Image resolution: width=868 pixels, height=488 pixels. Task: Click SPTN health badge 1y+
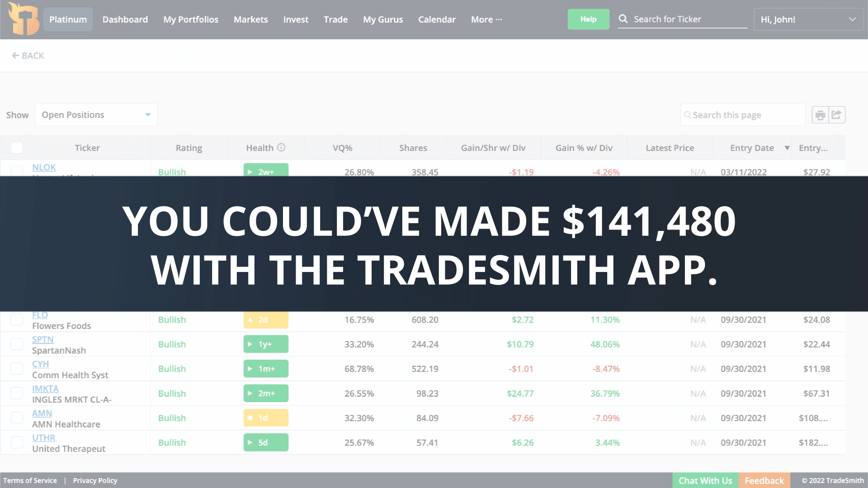click(x=266, y=344)
